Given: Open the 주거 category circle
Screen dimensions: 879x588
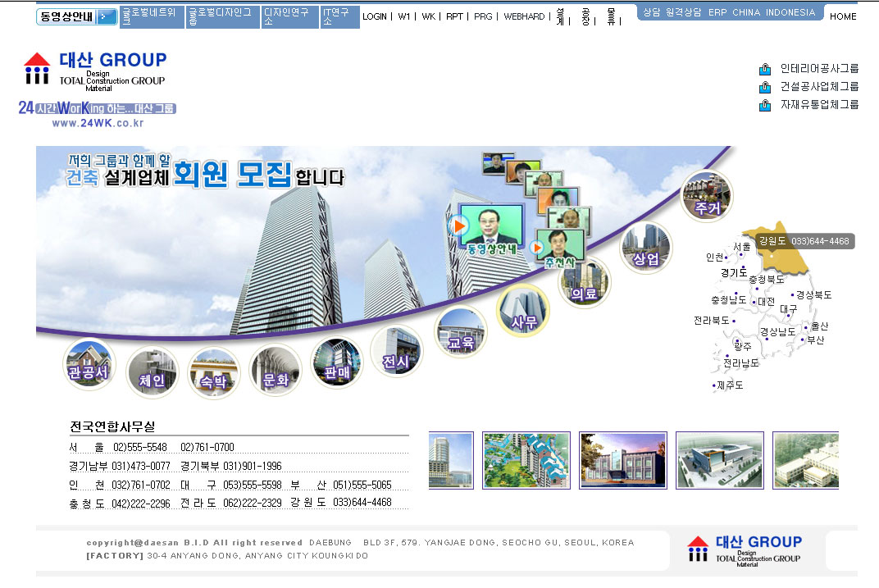Looking at the screenshot, I should pos(707,196).
